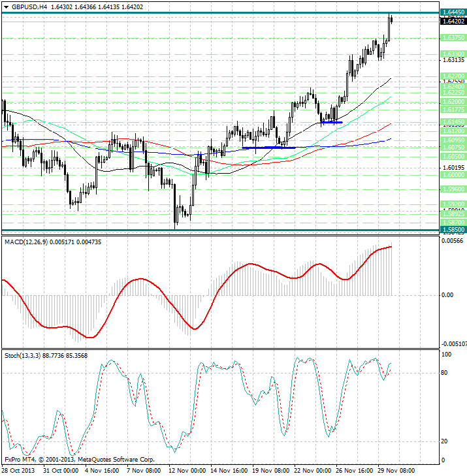Select the 12 Nov 00:00 time axis label
Viewport: 467px width, 476px height.
pyautogui.click(x=187, y=471)
